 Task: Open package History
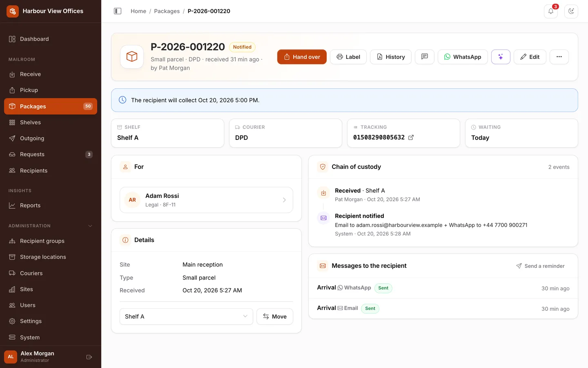pyautogui.click(x=391, y=57)
